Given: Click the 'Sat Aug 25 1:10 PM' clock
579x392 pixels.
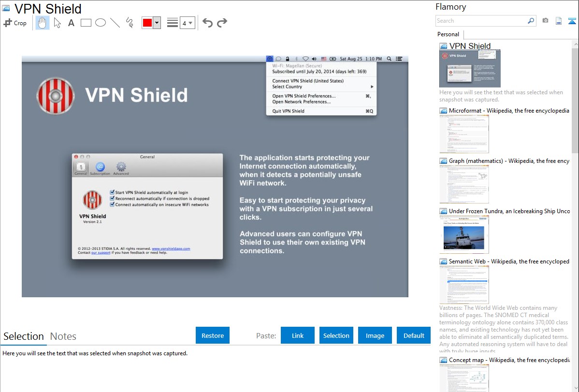Looking at the screenshot, I should (361, 59).
